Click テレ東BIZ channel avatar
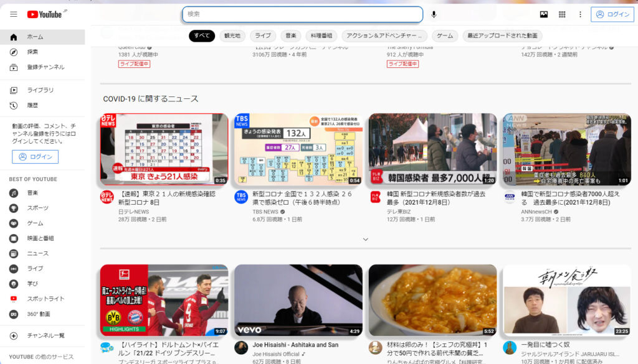 tap(376, 197)
